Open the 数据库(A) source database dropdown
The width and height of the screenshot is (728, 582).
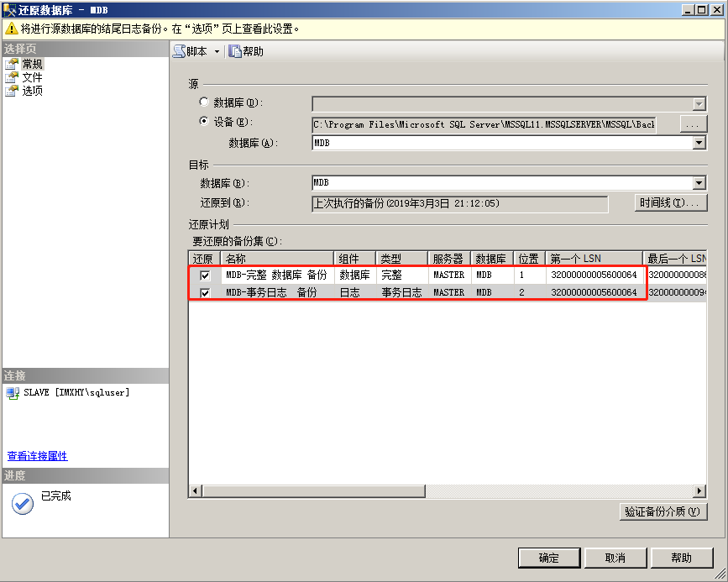[x=699, y=143]
